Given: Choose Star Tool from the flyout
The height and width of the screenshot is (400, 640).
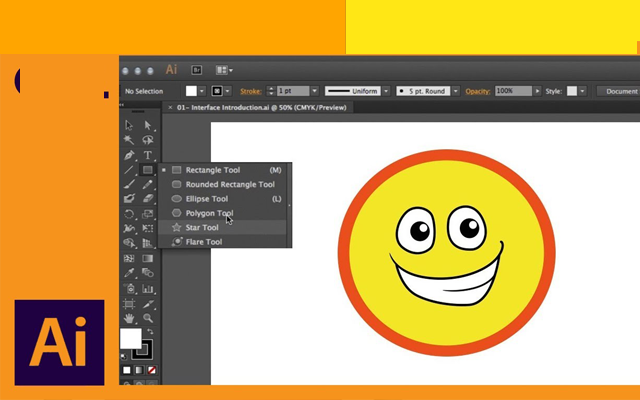Looking at the screenshot, I should click(x=201, y=228).
